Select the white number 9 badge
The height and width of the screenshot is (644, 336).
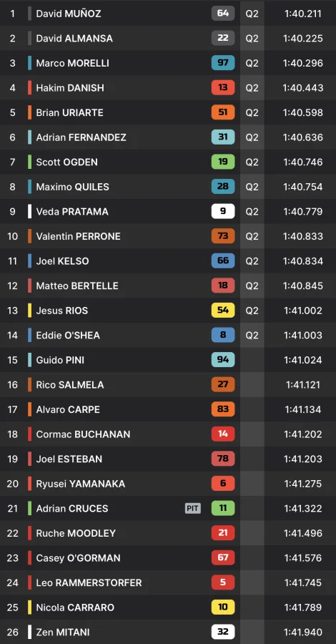pos(223,212)
